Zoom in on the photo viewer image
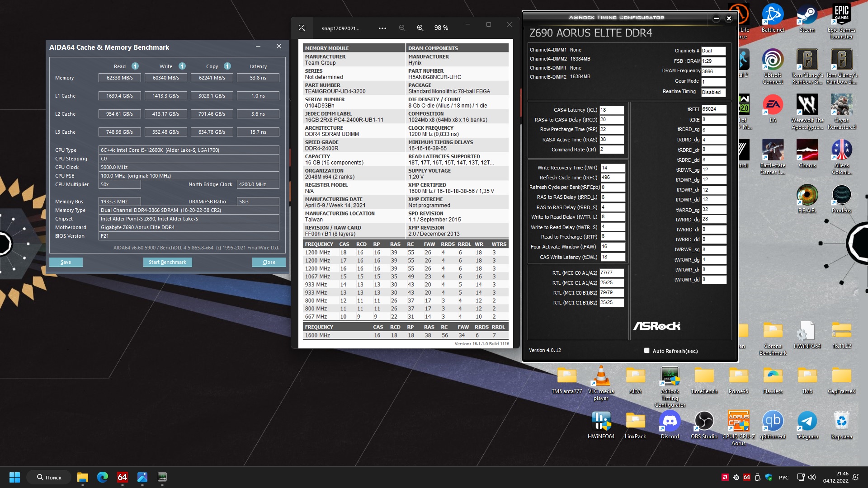This screenshot has width=868, height=488. [420, 28]
